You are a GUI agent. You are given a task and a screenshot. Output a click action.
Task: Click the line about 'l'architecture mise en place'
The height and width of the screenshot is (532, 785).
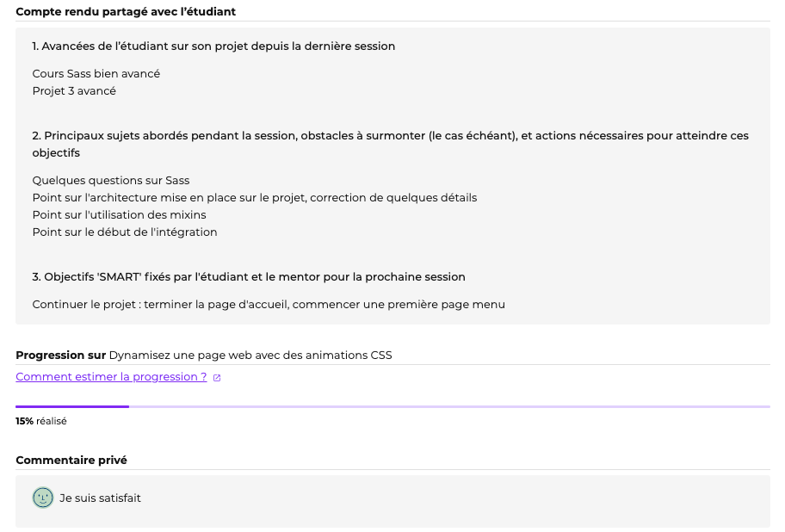point(255,198)
